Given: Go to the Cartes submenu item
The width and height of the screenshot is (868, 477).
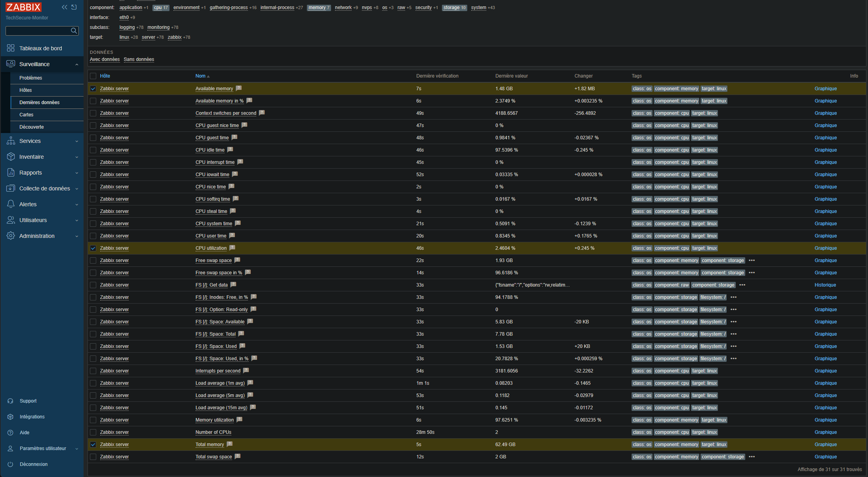Looking at the screenshot, I should pyautogui.click(x=27, y=115).
